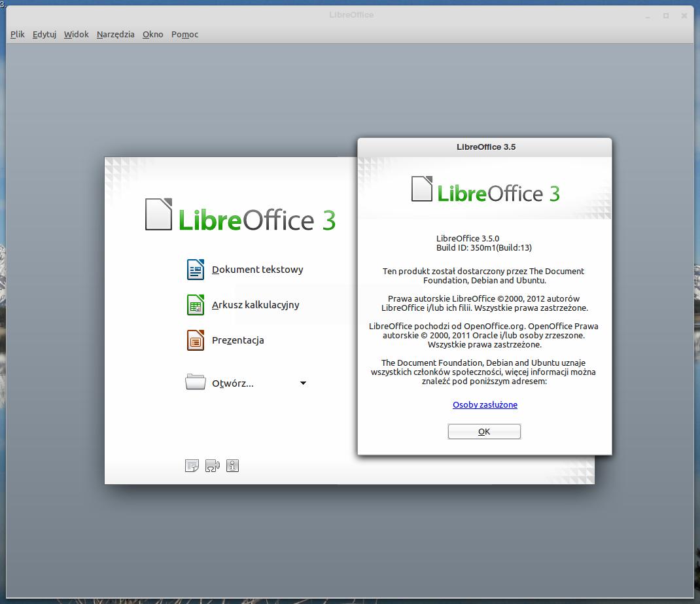Click the LibreOffice 3.5 dialog title bar
700x604 pixels.
click(x=485, y=147)
